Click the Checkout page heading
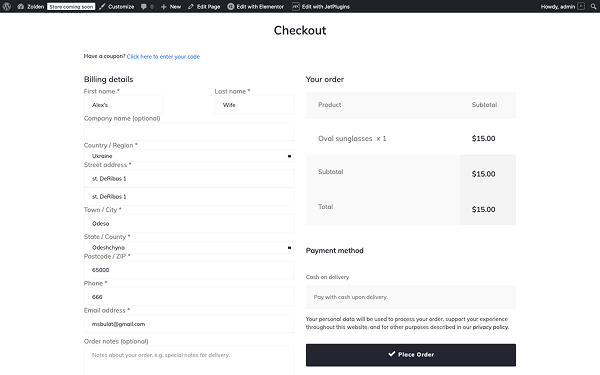The width and height of the screenshot is (600, 375). coord(300,31)
